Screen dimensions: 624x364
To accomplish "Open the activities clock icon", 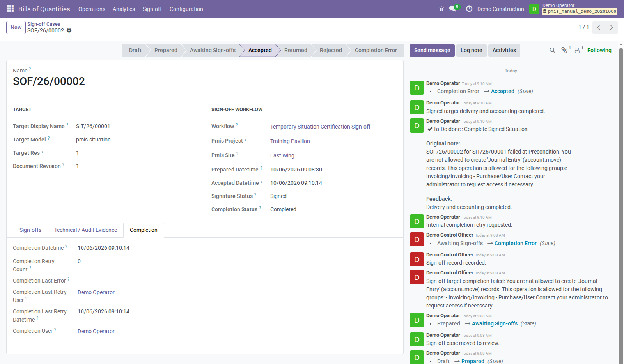I will click(469, 9).
